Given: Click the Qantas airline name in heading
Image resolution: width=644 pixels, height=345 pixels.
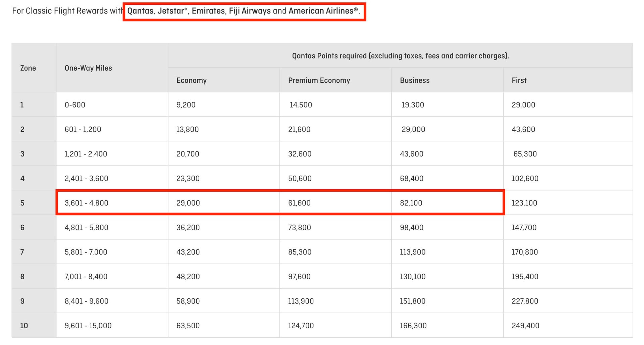Looking at the screenshot, I should pyautogui.click(x=140, y=11).
